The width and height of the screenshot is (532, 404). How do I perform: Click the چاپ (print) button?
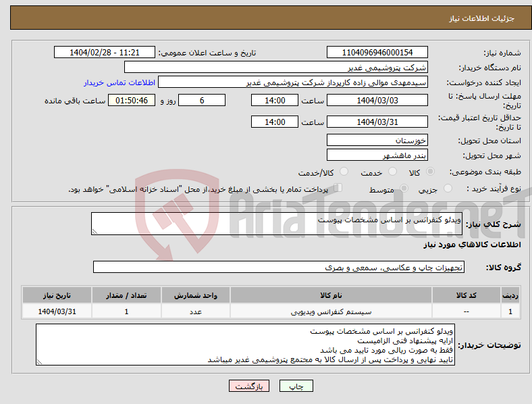296,386
